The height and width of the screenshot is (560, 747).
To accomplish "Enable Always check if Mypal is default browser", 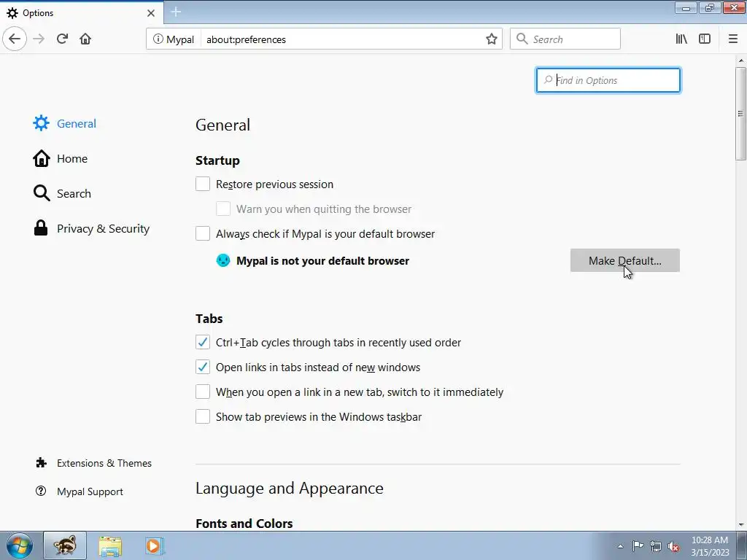I will (203, 233).
